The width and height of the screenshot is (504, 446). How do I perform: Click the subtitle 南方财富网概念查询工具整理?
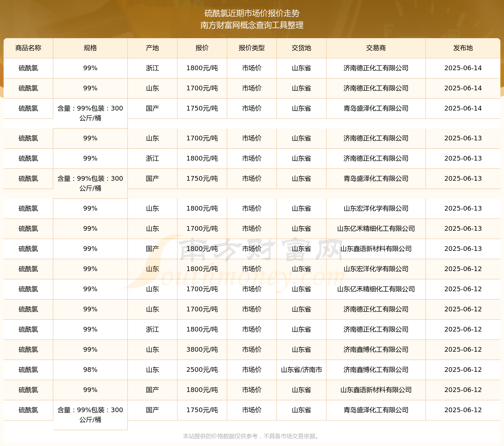click(252, 25)
